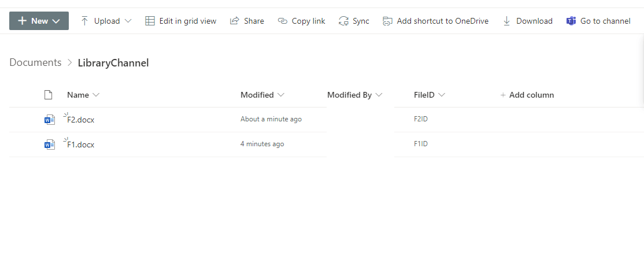Click the Edit in grid view icon
Viewport: 644px width, 267px height.
pyautogui.click(x=150, y=21)
